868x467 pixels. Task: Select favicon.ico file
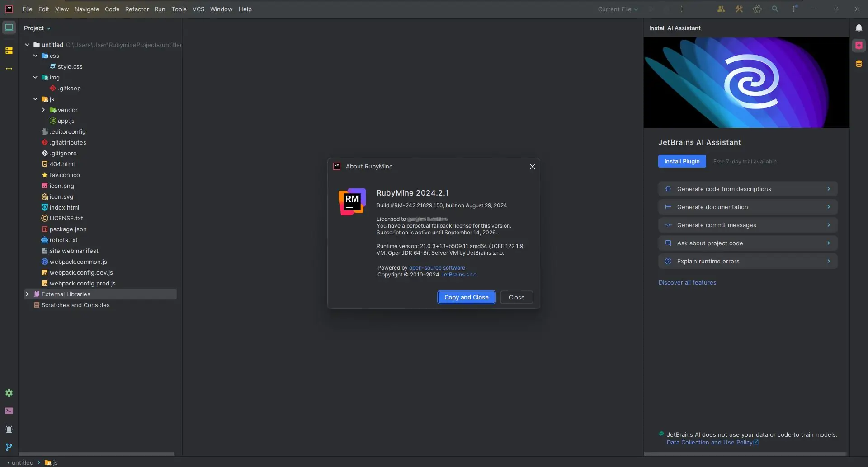coord(65,175)
